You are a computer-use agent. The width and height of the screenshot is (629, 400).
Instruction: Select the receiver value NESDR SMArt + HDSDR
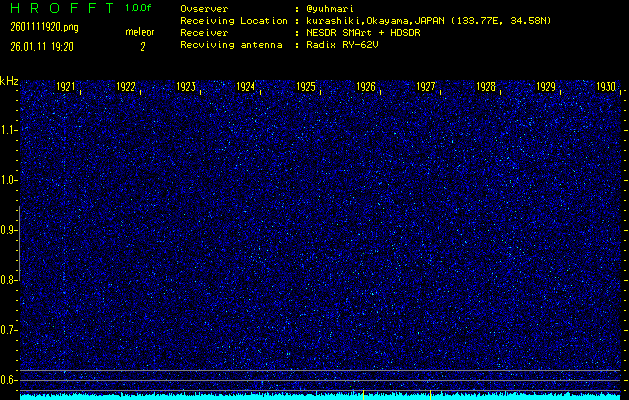(x=363, y=33)
